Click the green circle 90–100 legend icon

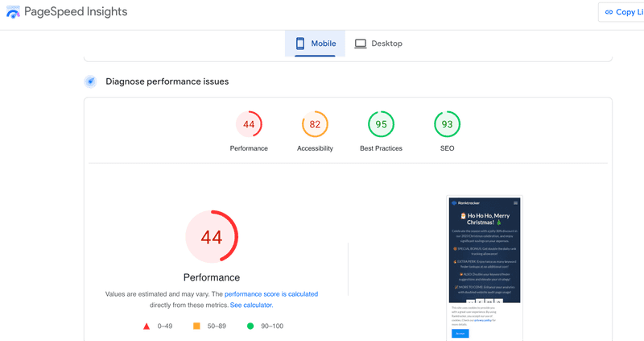(x=250, y=326)
